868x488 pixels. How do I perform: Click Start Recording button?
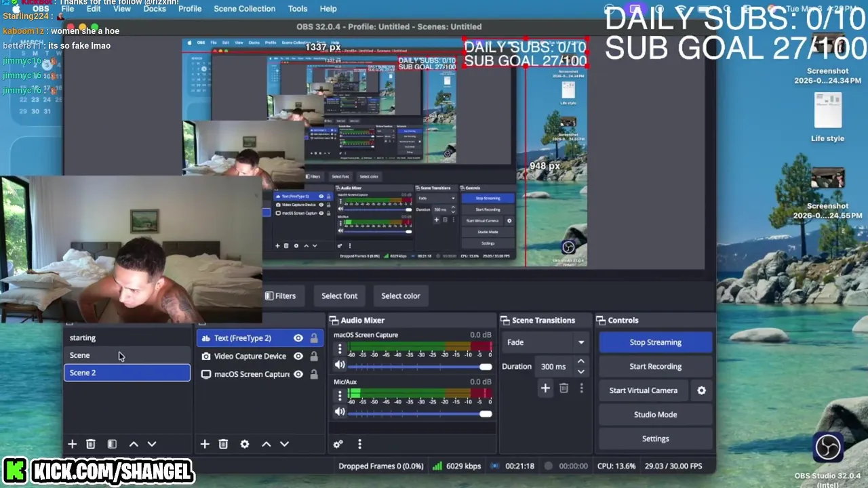pyautogui.click(x=655, y=366)
